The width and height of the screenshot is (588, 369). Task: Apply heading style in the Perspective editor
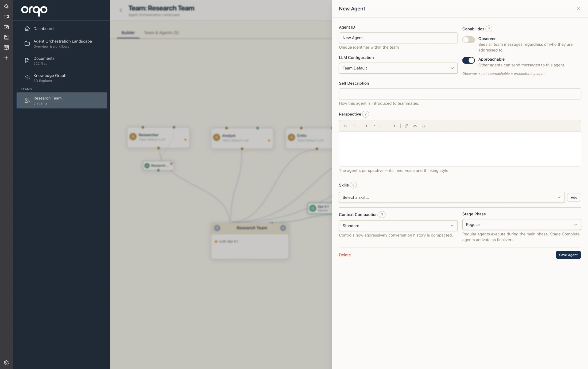[366, 126]
